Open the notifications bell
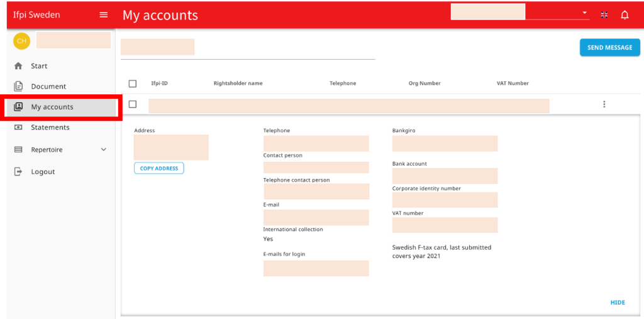644x319 pixels. click(625, 15)
